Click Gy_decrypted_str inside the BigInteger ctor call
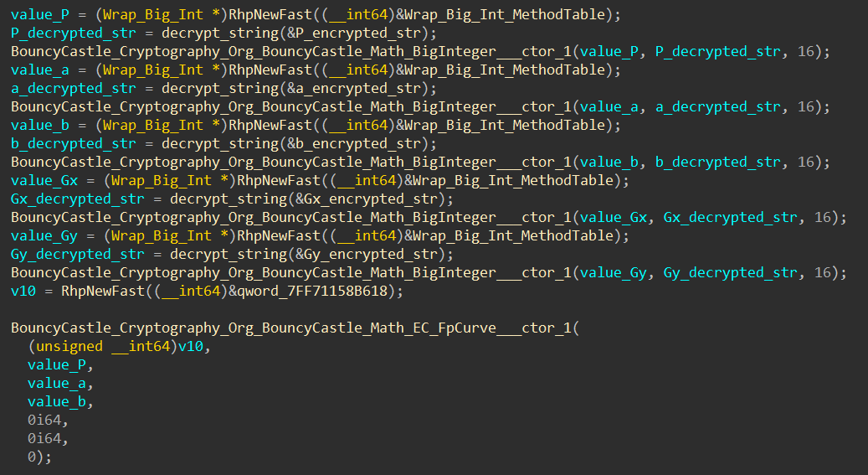 (730, 273)
